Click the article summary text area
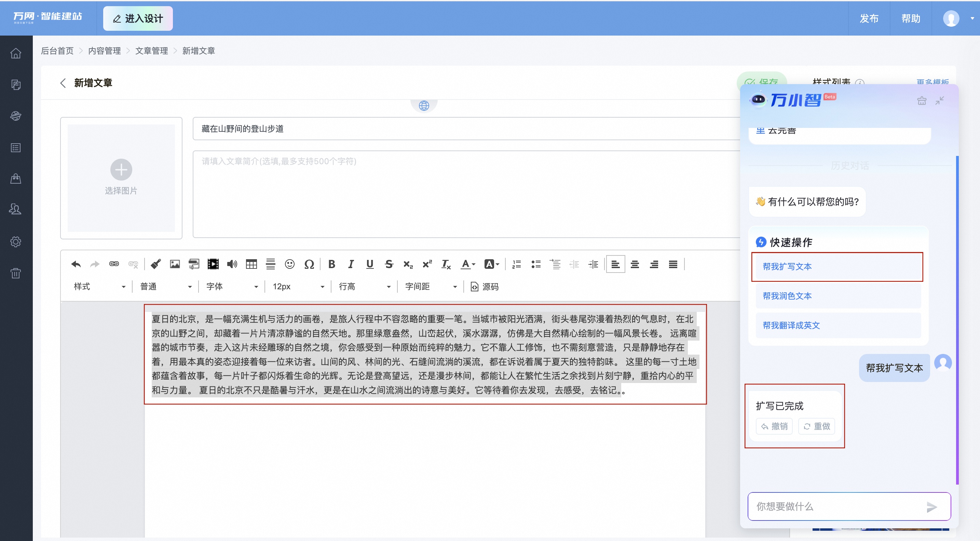 coord(466,194)
